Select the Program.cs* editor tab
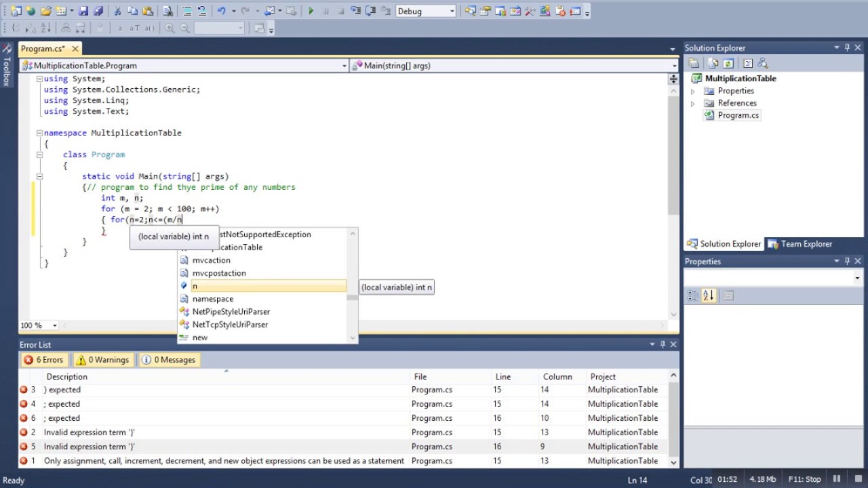Screen dimensions: 868x488 pyautogui.click(x=43, y=49)
